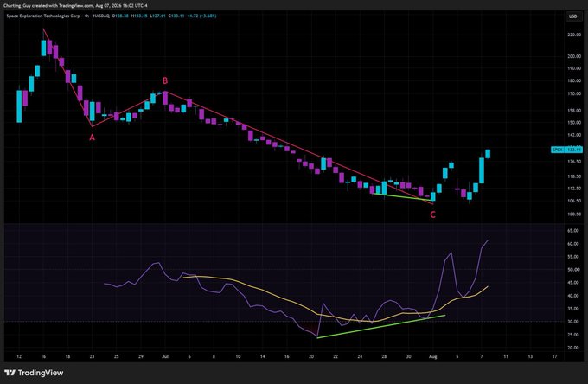Click the wave label C on the chart
Viewport: 588px width, 384px height.
coord(432,214)
